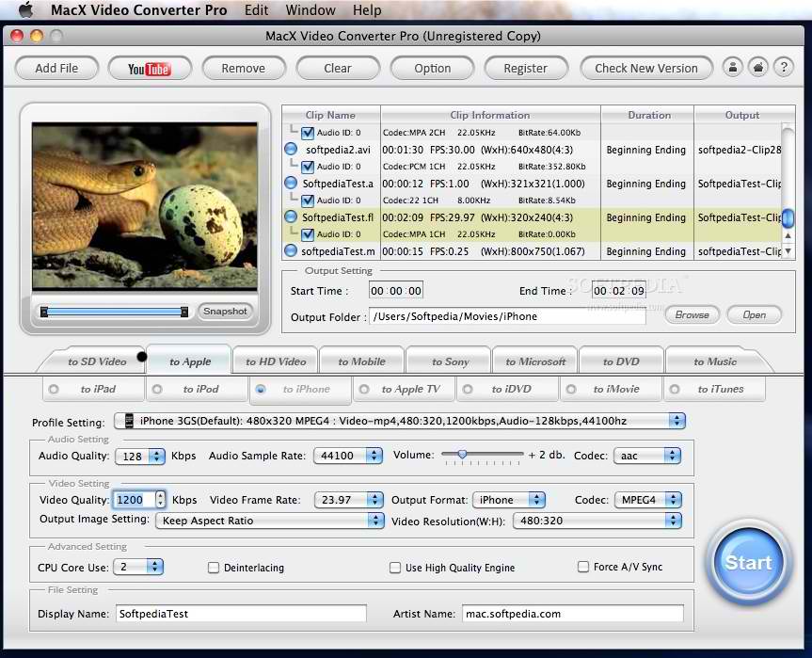Click the Snapshot button
Image resolution: width=812 pixels, height=658 pixels.
click(225, 312)
